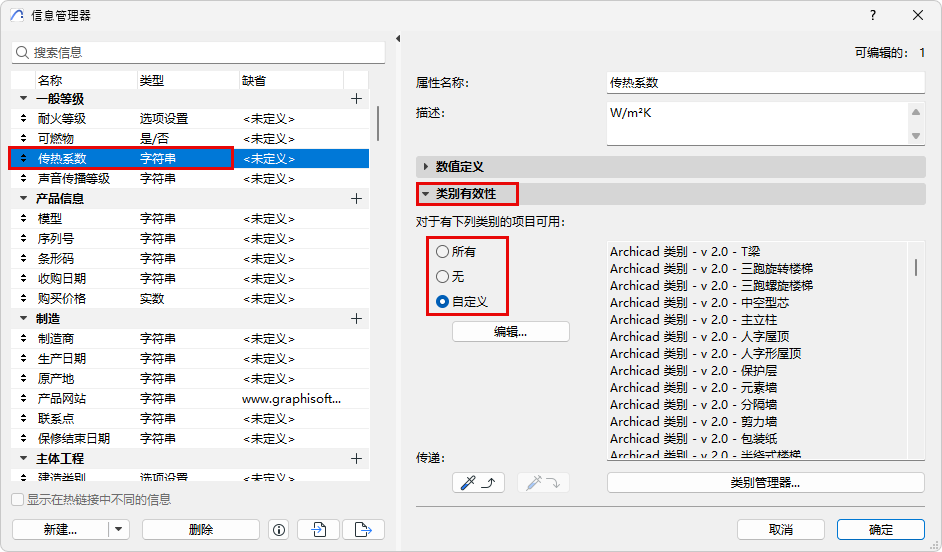Click the info icon button at bottom
This screenshot has height=552, width=942.
click(x=279, y=530)
